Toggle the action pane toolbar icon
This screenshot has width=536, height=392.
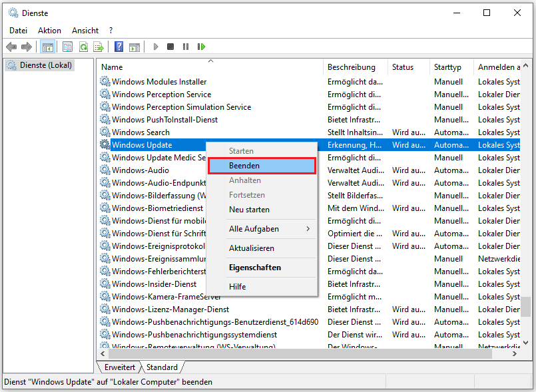pos(134,47)
